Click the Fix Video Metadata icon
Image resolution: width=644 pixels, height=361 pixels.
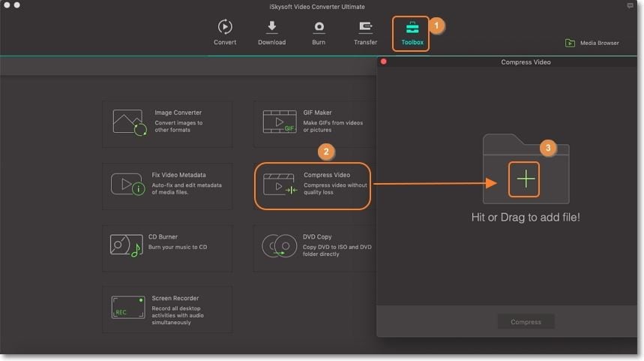(x=127, y=185)
